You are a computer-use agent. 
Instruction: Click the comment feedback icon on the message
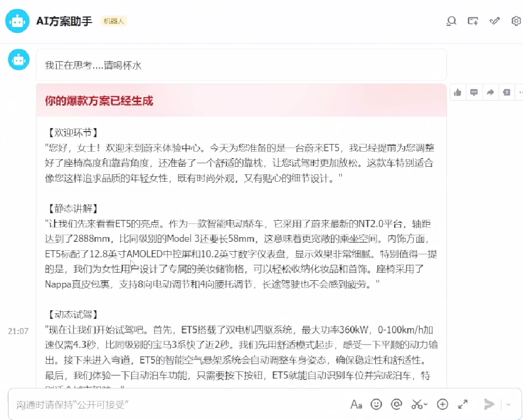pyautogui.click(x=473, y=92)
